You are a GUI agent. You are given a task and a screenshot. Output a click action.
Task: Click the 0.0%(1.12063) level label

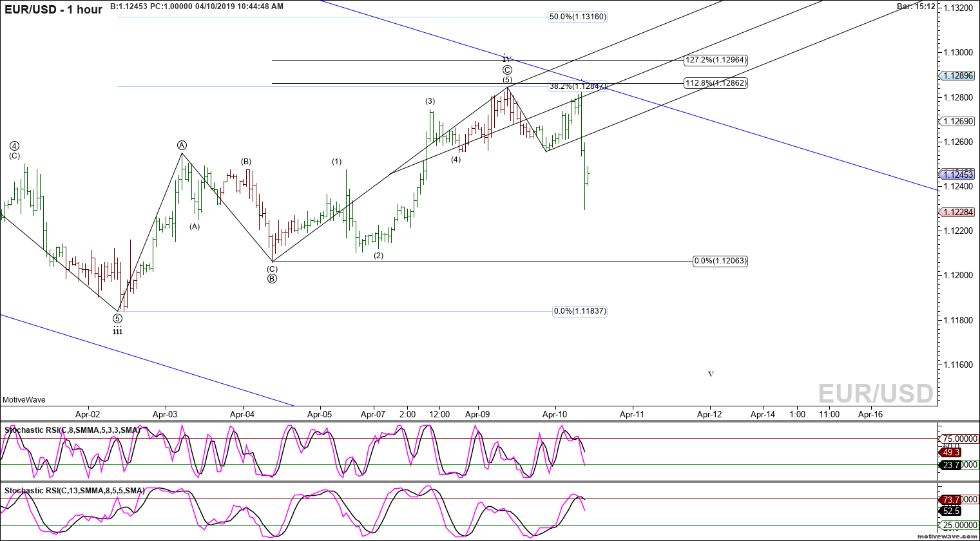pyautogui.click(x=720, y=261)
